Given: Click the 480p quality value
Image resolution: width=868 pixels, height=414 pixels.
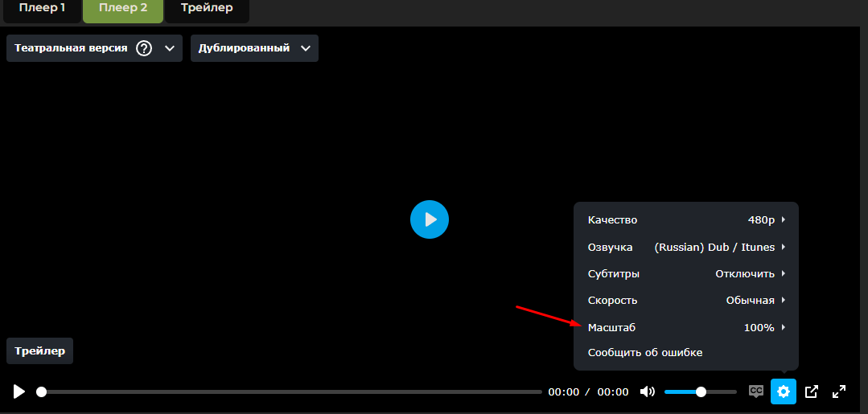Looking at the screenshot, I should tap(761, 220).
